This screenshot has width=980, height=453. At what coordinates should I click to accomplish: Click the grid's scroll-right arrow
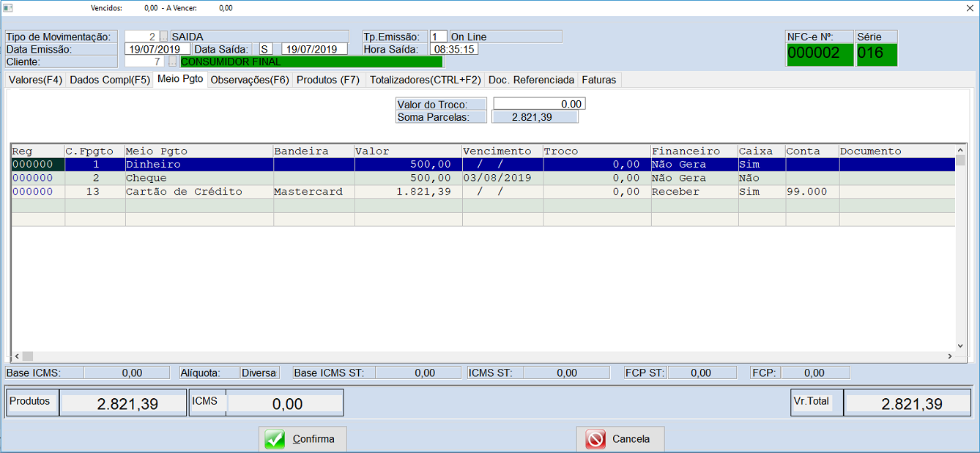(x=949, y=356)
